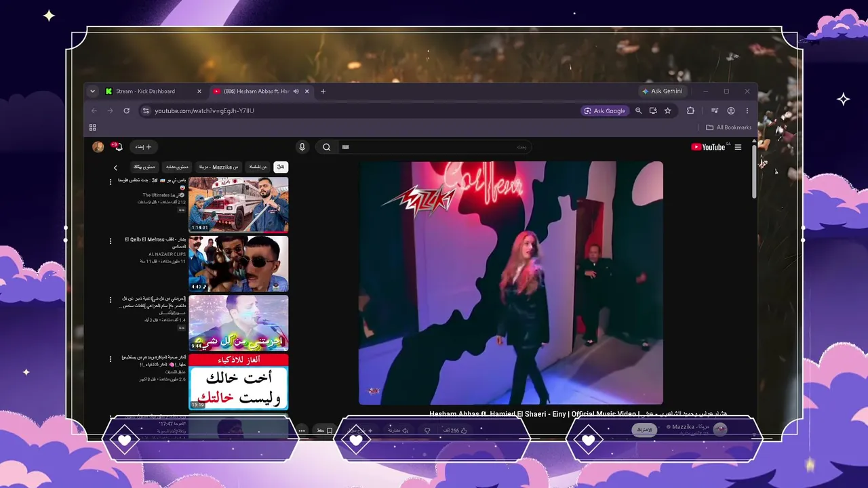Open the Extensions puzzle icon
This screenshot has height=488, width=868.
click(690, 110)
